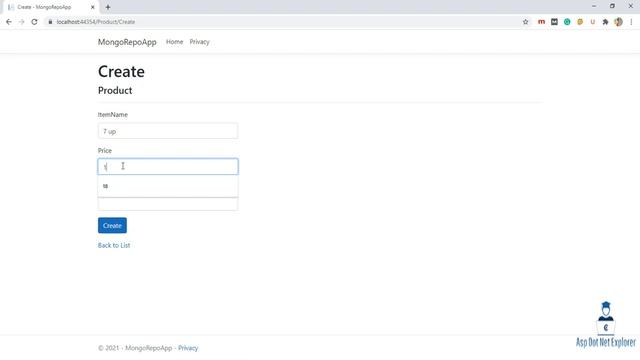Go forward in browser history

click(x=22, y=22)
